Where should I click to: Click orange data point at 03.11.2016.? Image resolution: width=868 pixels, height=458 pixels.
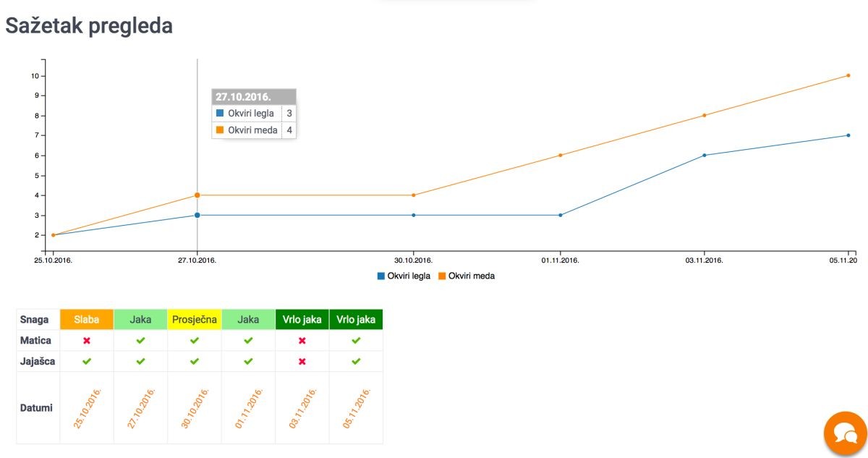(704, 115)
